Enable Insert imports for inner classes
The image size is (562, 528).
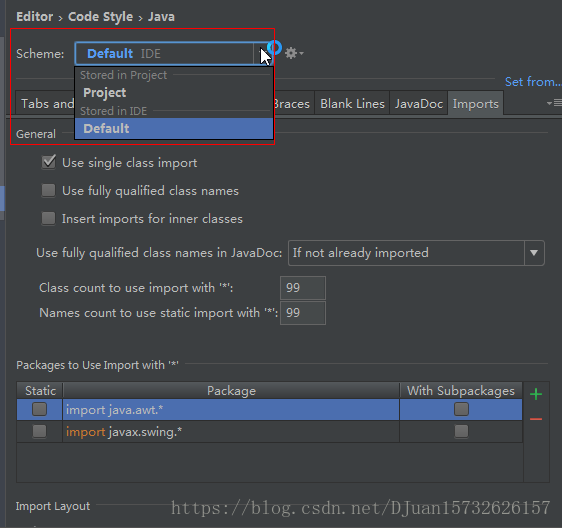coord(48,218)
